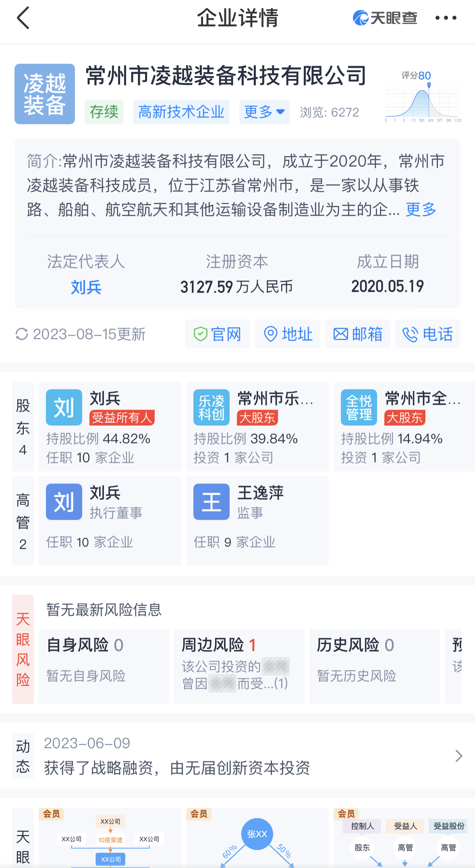Tap the refresh icon beside 2023-08-15更新
This screenshot has width=475, height=868.
click(21, 334)
